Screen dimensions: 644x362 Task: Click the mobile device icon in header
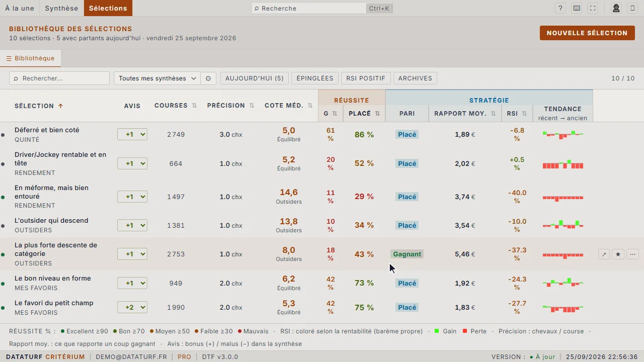(632, 8)
